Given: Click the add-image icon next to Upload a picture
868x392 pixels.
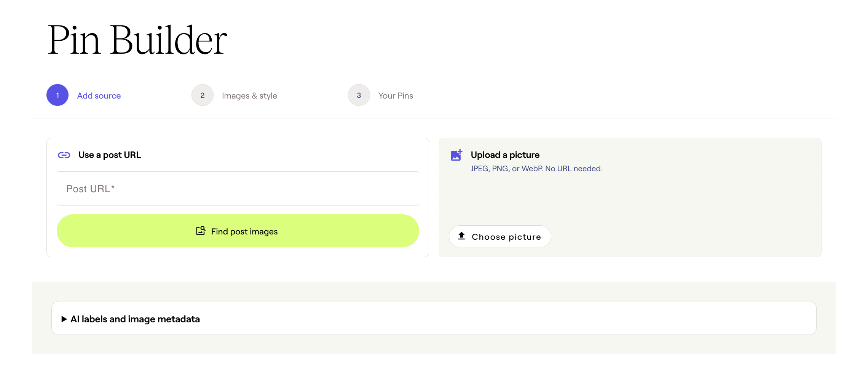Looking at the screenshot, I should [x=456, y=155].
